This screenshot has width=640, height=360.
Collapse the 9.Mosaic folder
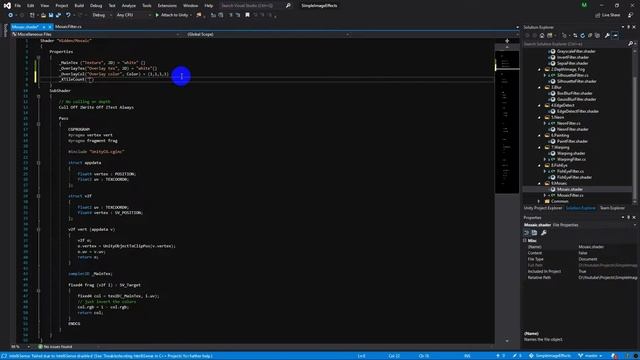point(540,183)
